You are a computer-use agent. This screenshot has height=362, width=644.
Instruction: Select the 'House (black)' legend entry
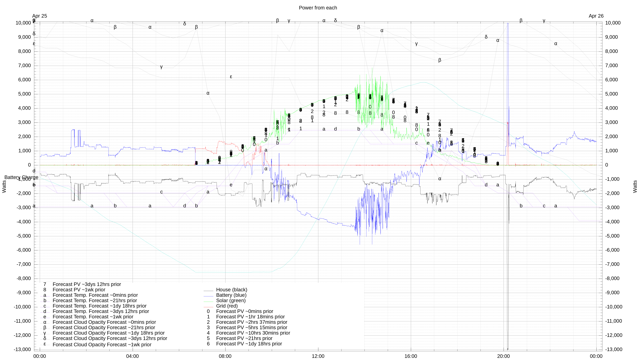(x=231, y=290)
